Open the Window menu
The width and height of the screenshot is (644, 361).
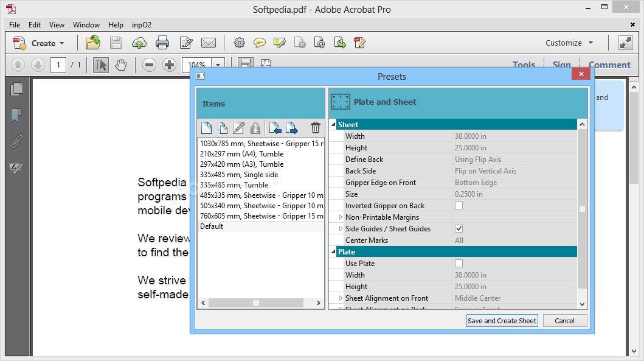coord(86,25)
